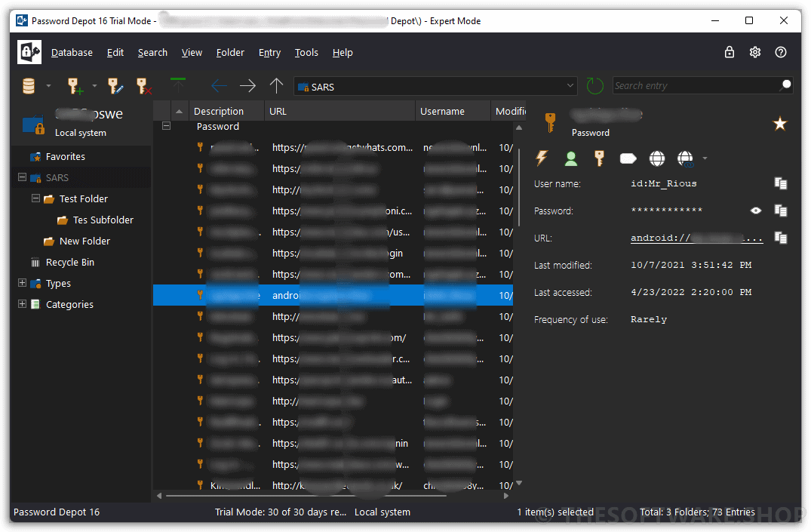Open the Tools menu
The image size is (811, 532).
tap(306, 52)
